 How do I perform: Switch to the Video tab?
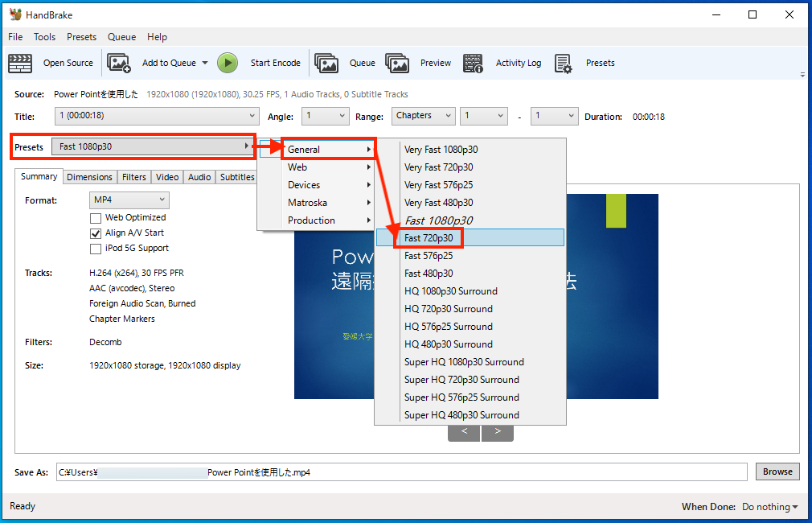167,177
